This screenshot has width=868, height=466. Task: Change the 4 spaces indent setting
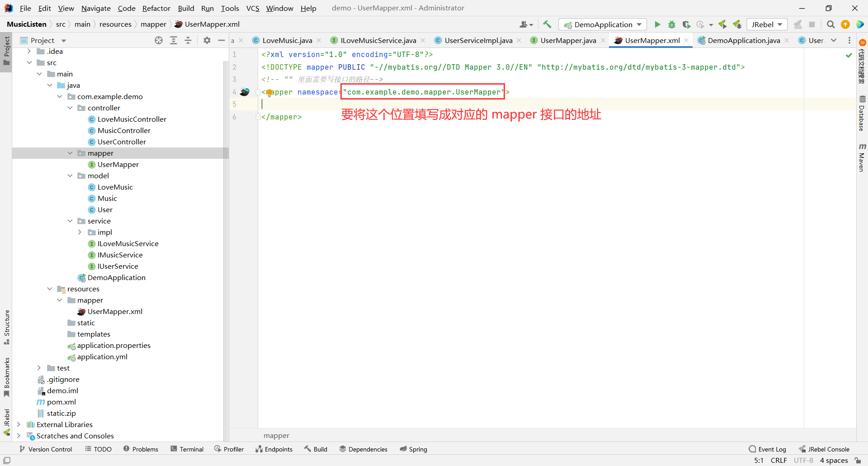click(x=834, y=461)
